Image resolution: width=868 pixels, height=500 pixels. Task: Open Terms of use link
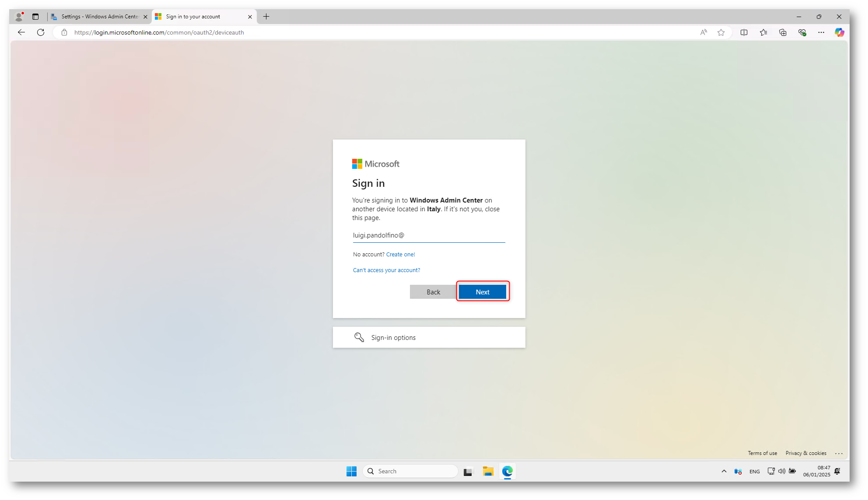pyautogui.click(x=762, y=453)
